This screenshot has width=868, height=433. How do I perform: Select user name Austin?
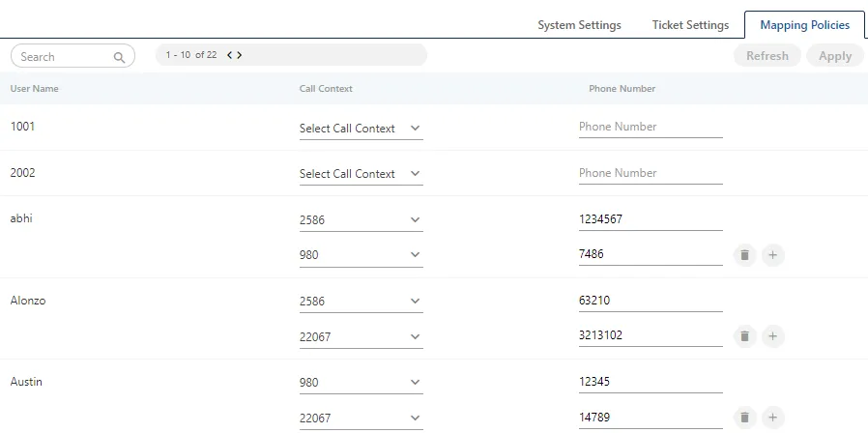26,382
